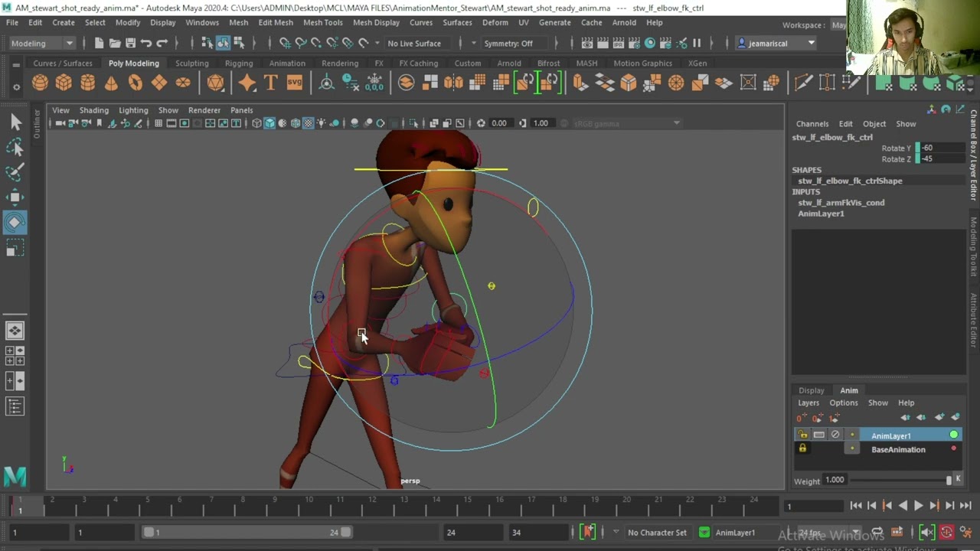
Task: Click the Freeze Transformations shelf icon
Action: click(374, 83)
